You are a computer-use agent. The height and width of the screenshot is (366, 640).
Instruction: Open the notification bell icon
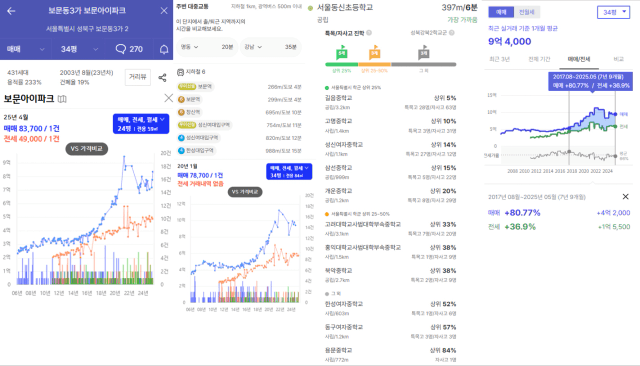(164, 49)
